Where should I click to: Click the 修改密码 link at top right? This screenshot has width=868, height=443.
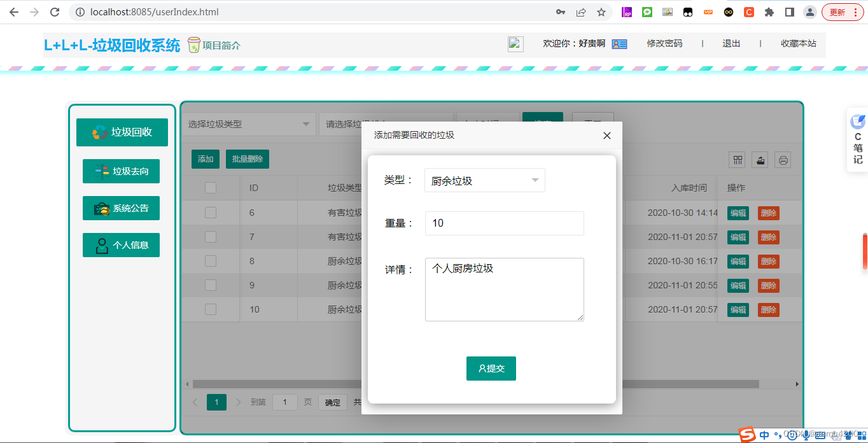click(663, 43)
